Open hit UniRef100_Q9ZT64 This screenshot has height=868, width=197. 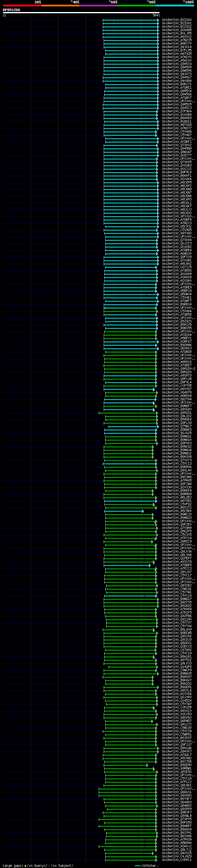click(176, 399)
